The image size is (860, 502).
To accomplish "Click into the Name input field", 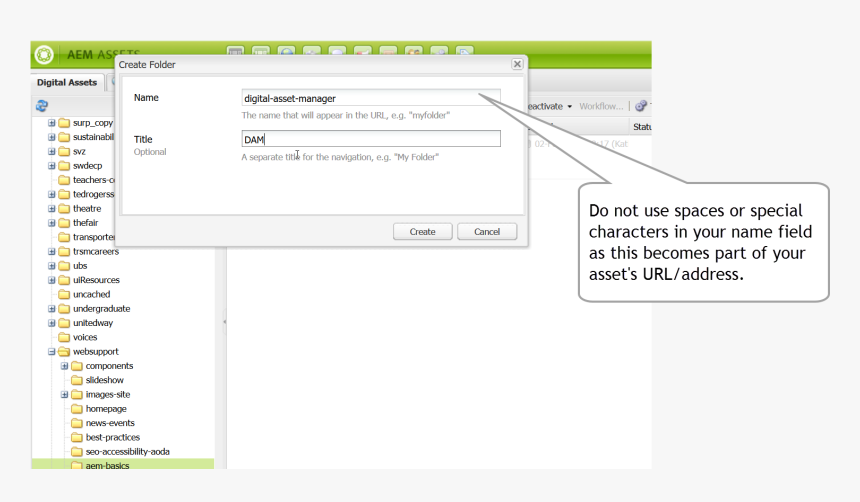I will coord(371,98).
